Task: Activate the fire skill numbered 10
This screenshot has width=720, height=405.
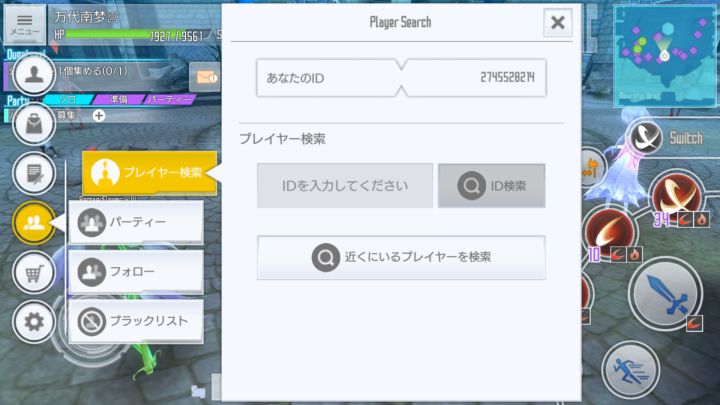Action: click(610, 233)
